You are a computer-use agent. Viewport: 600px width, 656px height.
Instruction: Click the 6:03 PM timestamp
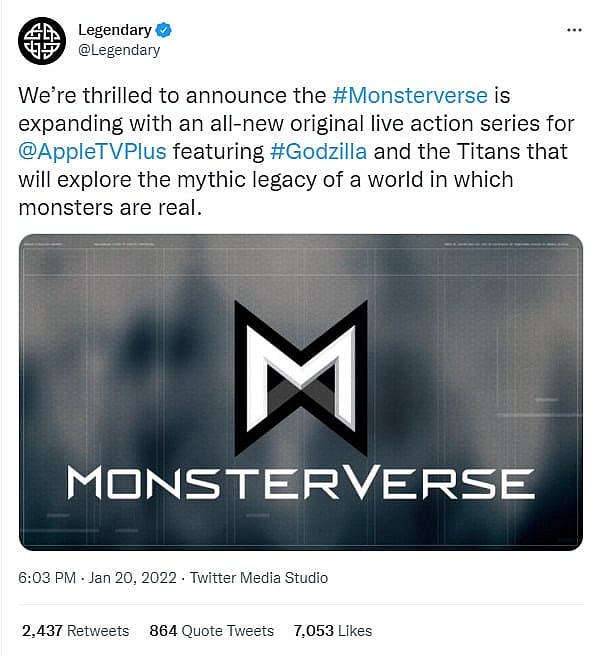[48, 578]
